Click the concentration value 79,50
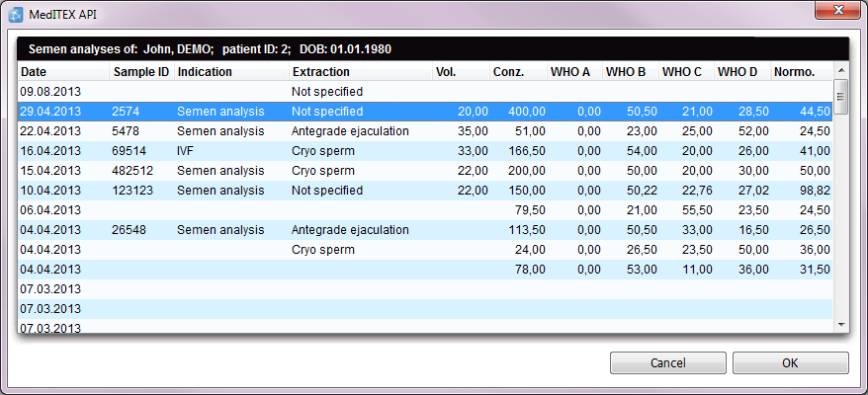 coord(530,210)
